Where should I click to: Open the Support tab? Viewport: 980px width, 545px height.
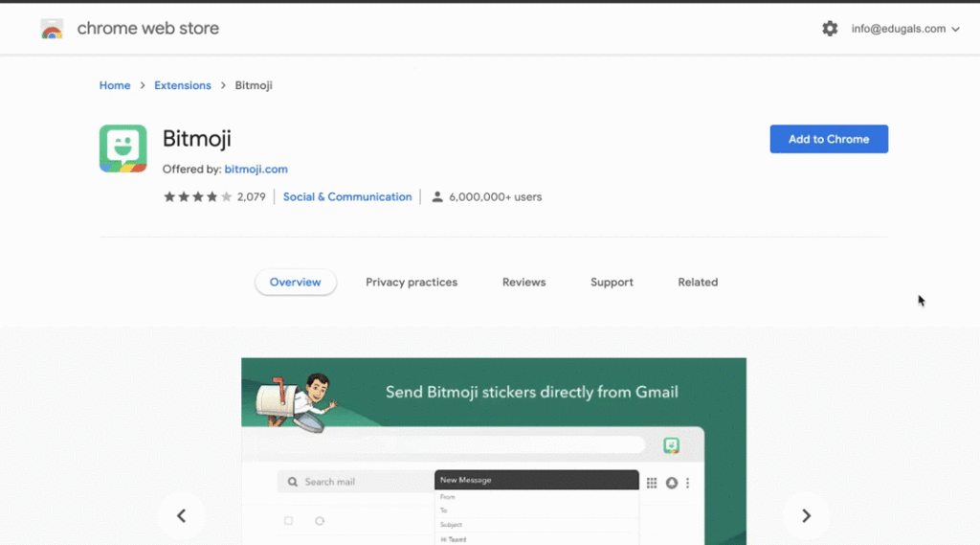coord(612,283)
